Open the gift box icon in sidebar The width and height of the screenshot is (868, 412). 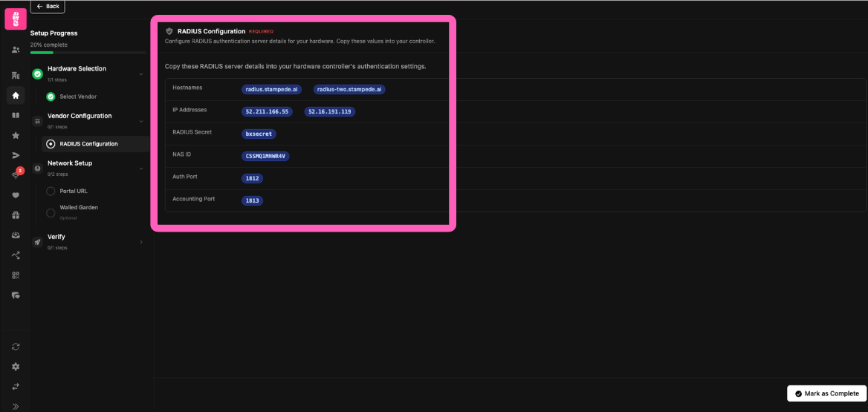tap(16, 215)
